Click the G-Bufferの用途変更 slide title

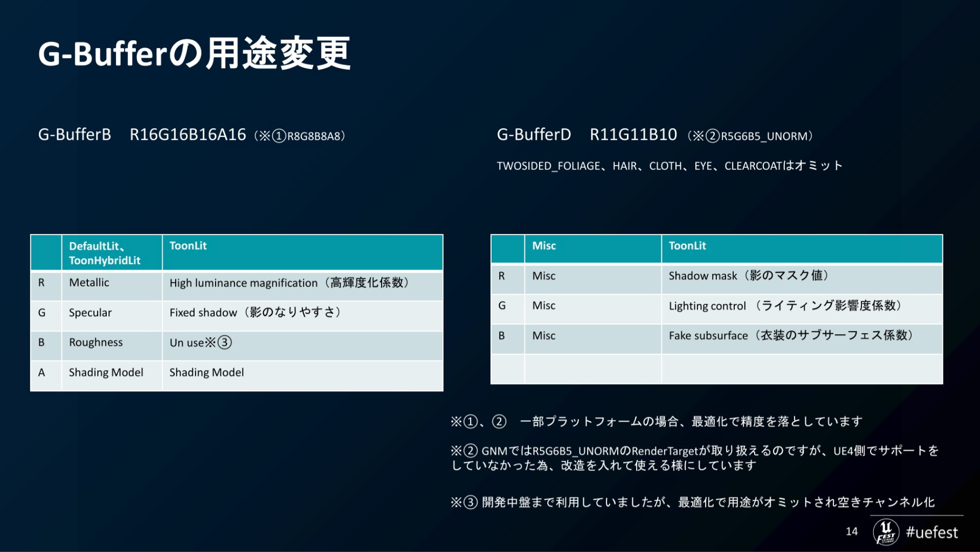[x=195, y=54]
